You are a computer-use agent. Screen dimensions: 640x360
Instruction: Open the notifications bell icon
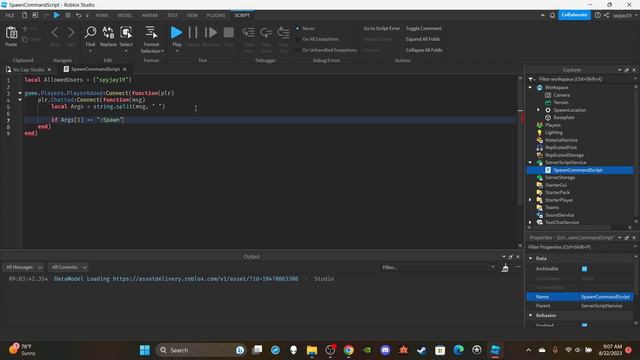coord(552,15)
